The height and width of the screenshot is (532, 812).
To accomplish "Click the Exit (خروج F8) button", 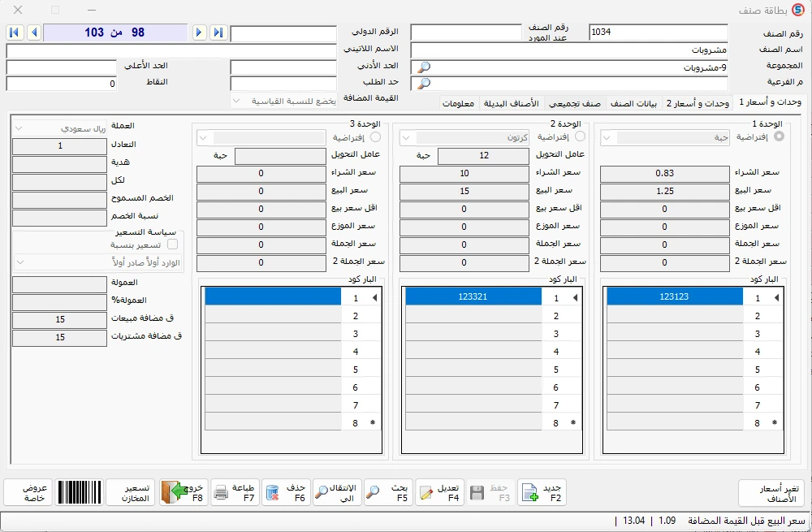I will pyautogui.click(x=184, y=492).
